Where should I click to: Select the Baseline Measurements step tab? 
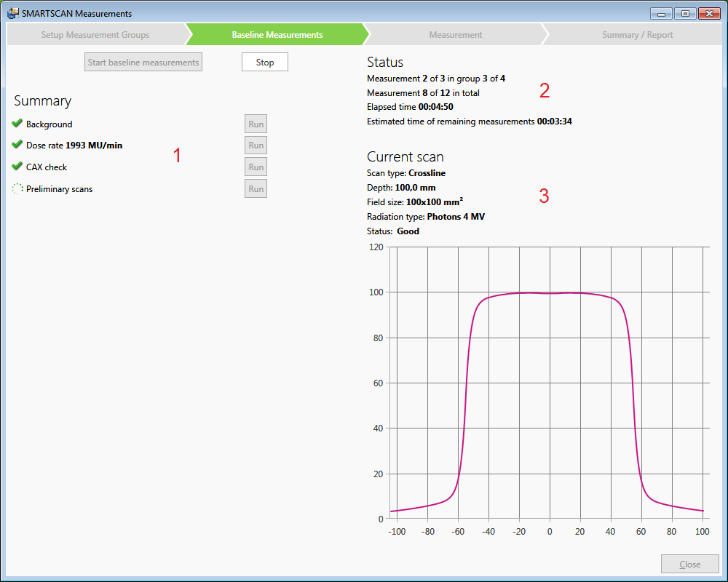(x=277, y=34)
